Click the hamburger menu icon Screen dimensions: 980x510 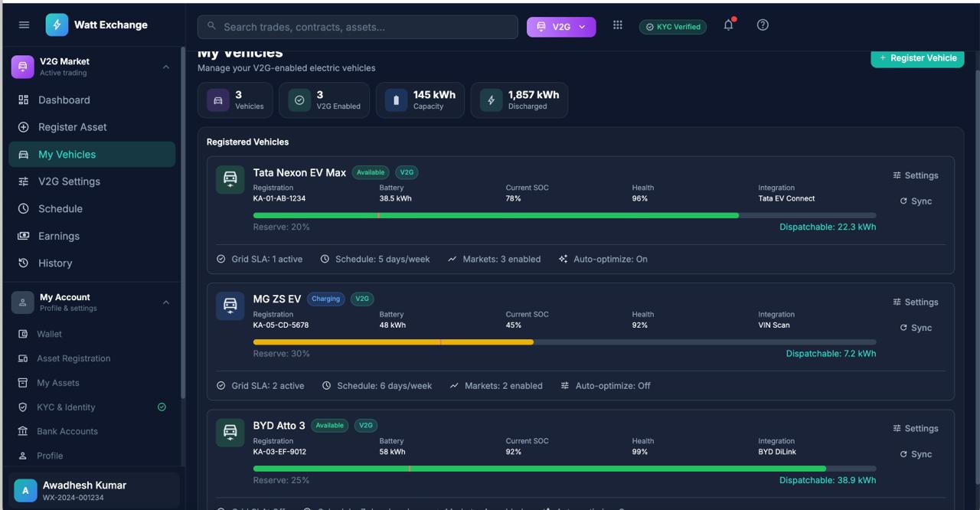24,25
